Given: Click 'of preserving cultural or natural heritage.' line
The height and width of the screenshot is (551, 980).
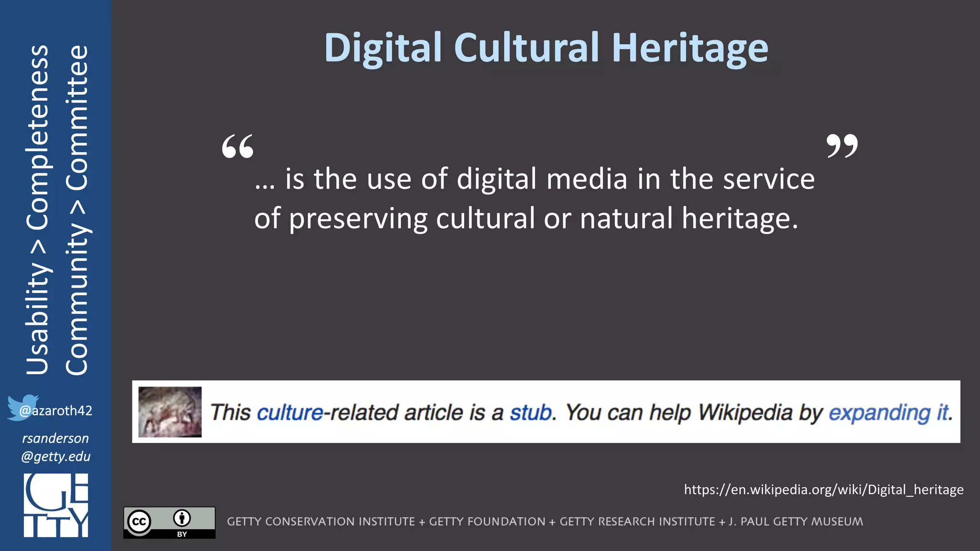Looking at the screenshot, I should click(x=526, y=219).
